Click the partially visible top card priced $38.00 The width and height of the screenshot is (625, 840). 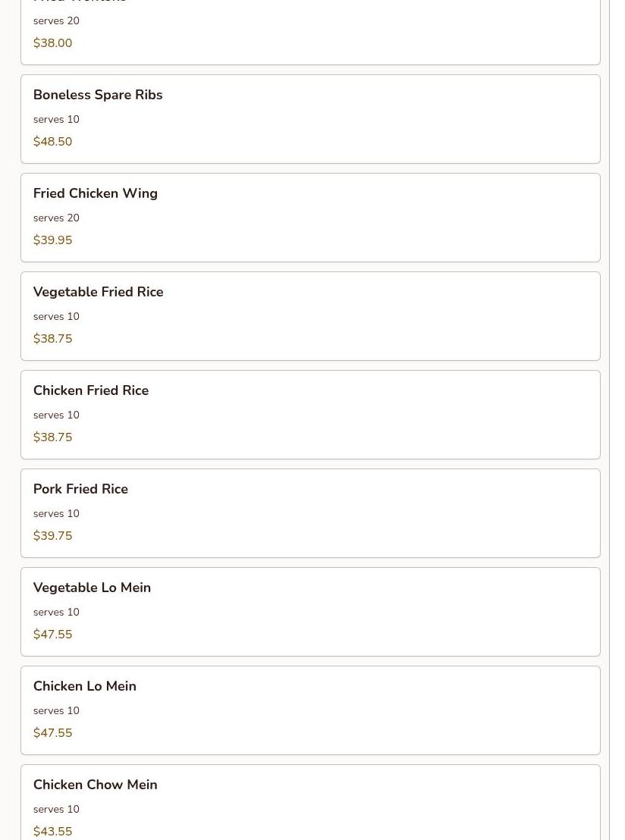310,30
